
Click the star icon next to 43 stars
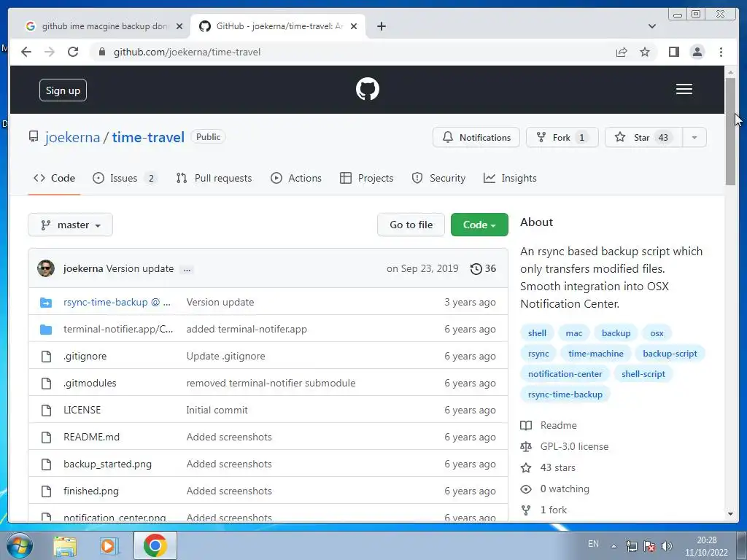tap(526, 467)
